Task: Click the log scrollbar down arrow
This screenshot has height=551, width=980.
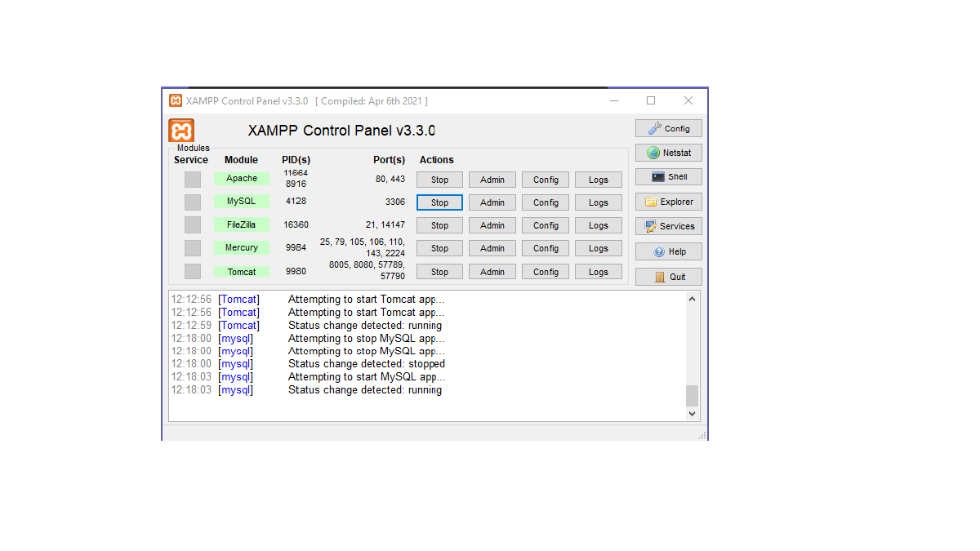Action: [693, 414]
